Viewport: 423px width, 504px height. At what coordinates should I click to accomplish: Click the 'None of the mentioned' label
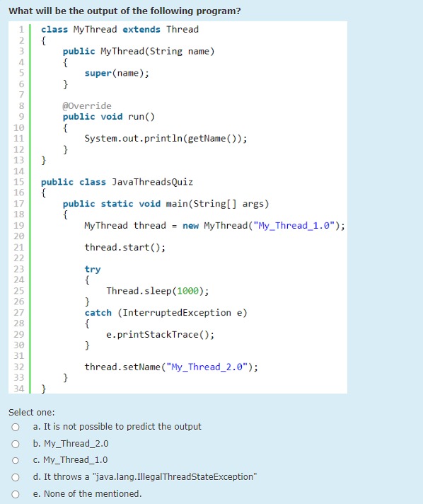[87, 493]
